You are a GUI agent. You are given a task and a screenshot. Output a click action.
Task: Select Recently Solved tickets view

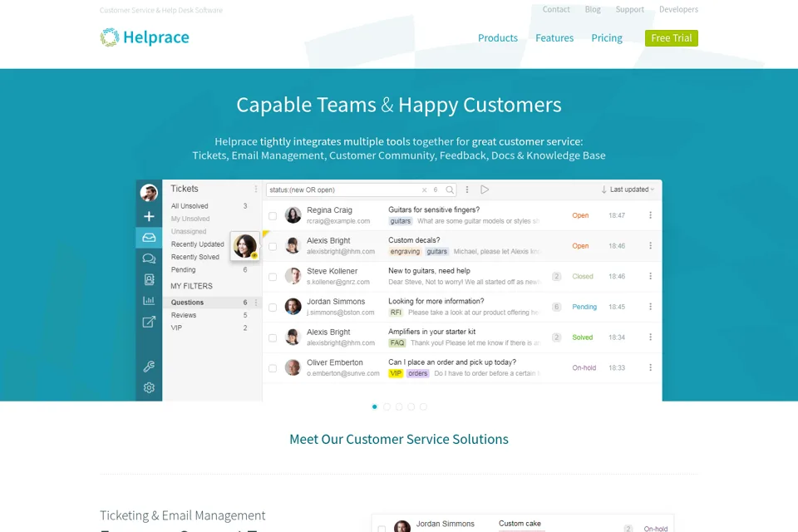(x=195, y=257)
